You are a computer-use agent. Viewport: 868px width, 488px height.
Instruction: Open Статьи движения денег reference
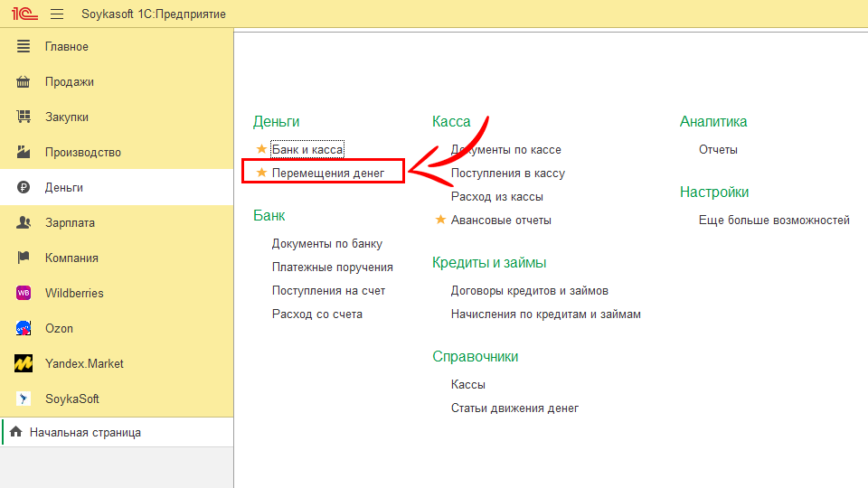click(514, 408)
